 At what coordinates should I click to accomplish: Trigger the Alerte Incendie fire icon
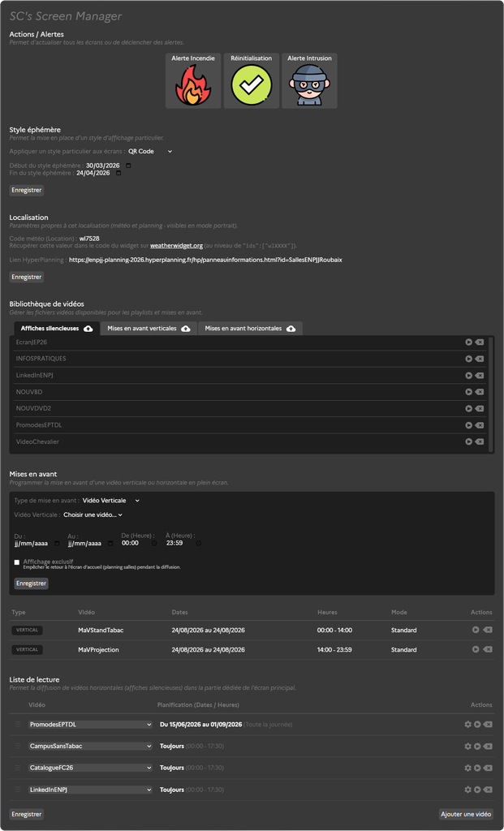tap(193, 84)
